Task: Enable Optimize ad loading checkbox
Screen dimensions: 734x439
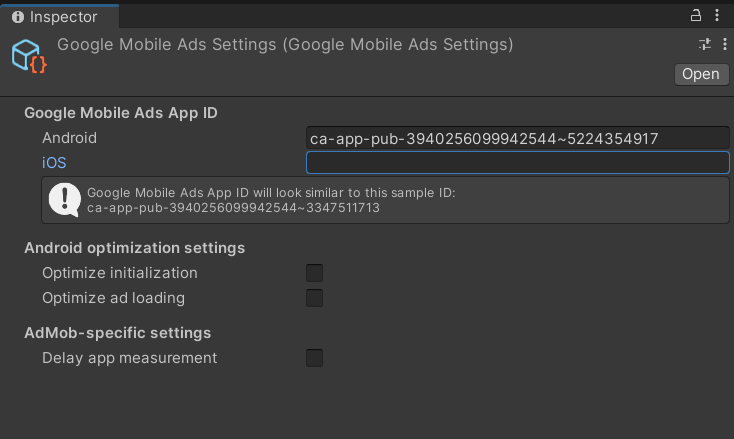Action: pyautogui.click(x=314, y=298)
